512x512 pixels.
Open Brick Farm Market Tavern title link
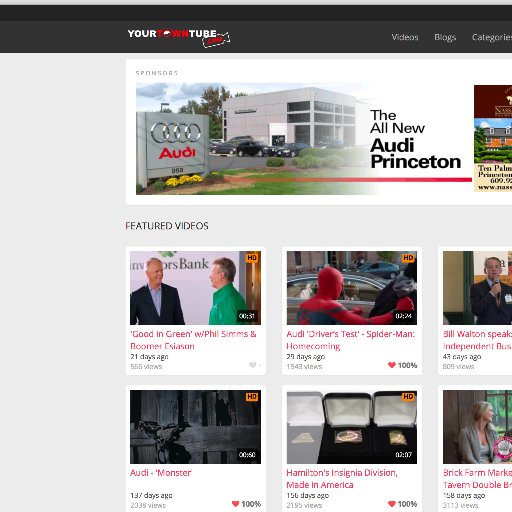tap(477, 479)
